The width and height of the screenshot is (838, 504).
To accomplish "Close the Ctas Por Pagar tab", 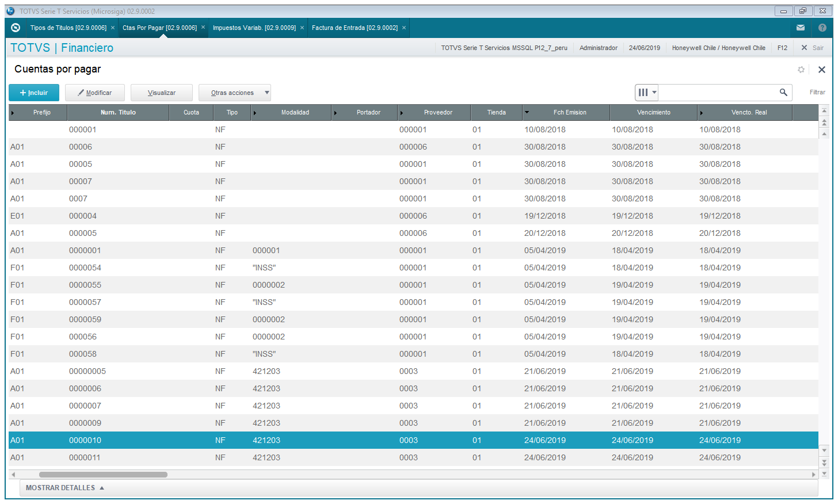I will (203, 28).
